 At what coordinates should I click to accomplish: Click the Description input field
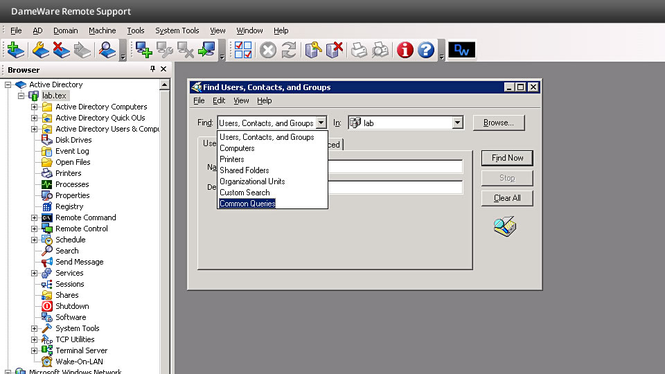(395, 187)
